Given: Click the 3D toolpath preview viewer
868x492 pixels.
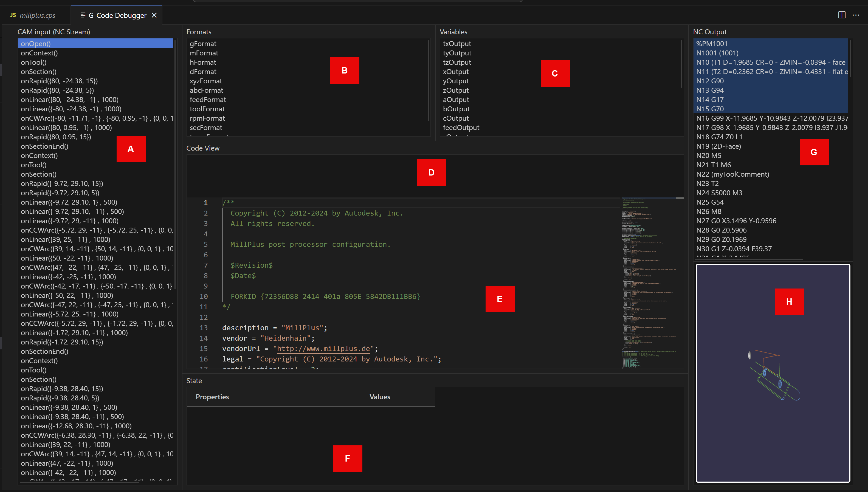Looking at the screenshot, I should pyautogui.click(x=772, y=375).
